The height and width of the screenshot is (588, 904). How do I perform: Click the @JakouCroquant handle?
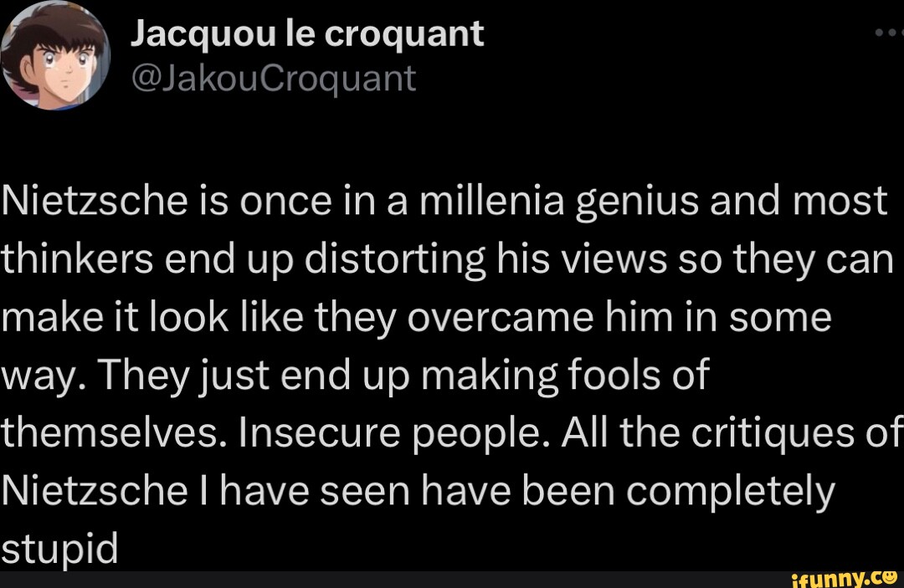pyautogui.click(x=273, y=78)
